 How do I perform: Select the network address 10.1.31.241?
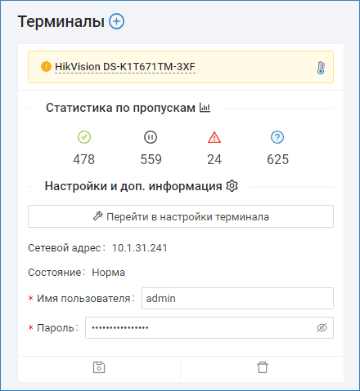[139, 248]
